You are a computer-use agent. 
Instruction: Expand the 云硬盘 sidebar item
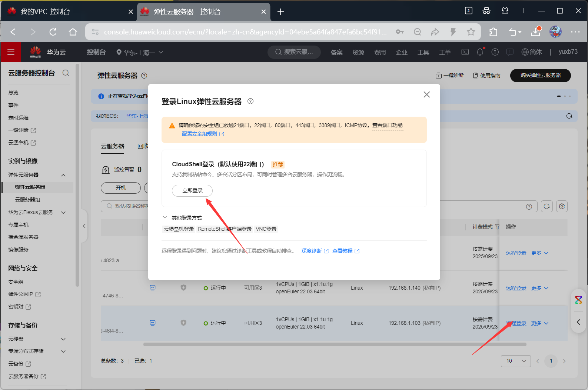tap(63, 339)
